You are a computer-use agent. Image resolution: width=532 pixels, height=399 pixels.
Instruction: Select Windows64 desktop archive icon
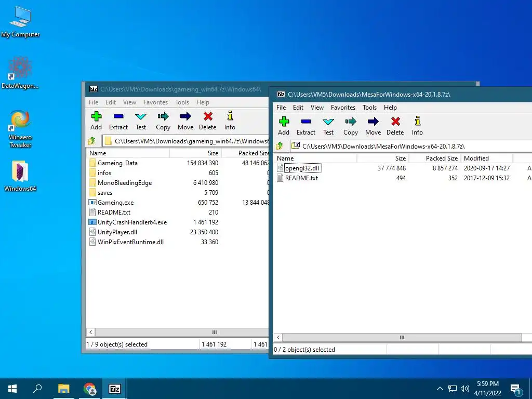[x=20, y=176]
